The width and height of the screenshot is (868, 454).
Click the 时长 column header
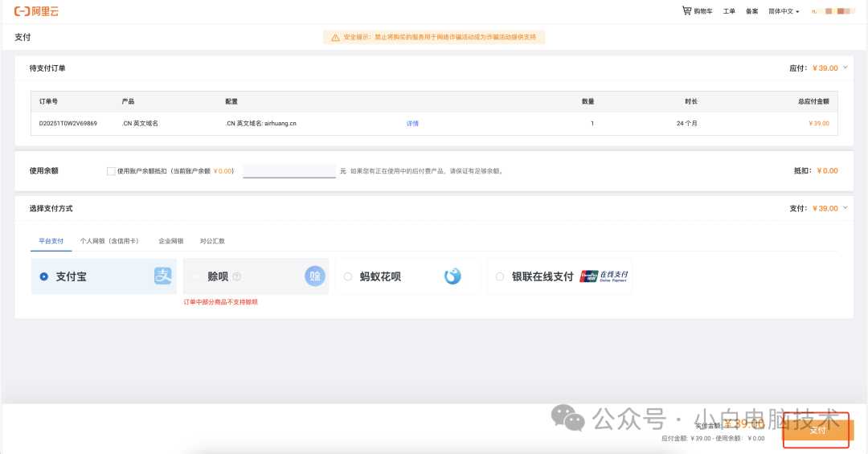click(691, 101)
